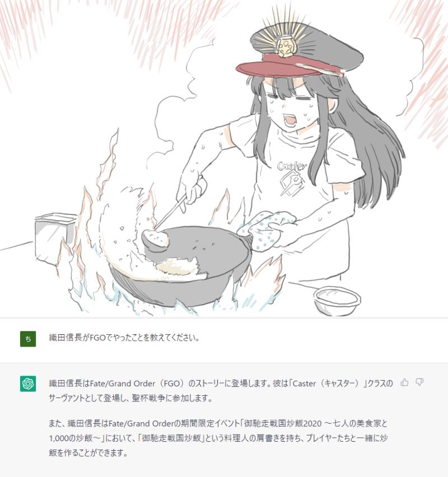
Task: Click the thumbs up icon on the response
Action: click(404, 382)
